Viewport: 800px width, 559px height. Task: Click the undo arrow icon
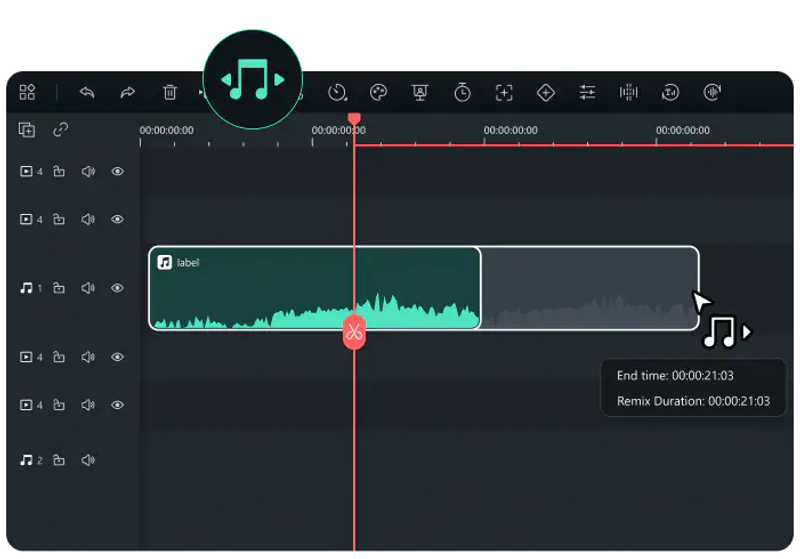(87, 92)
